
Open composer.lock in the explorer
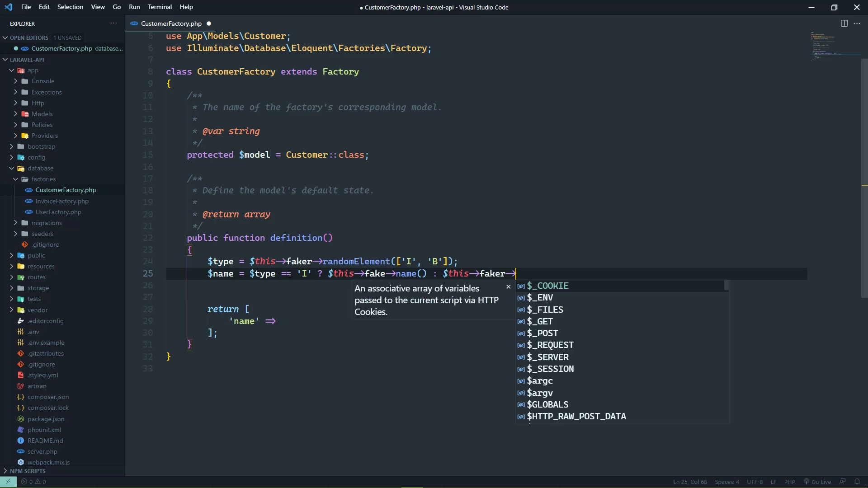click(48, 408)
